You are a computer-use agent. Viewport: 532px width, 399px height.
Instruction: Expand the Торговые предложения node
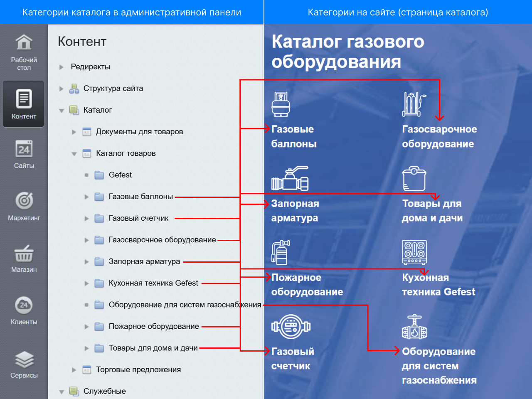point(74,369)
